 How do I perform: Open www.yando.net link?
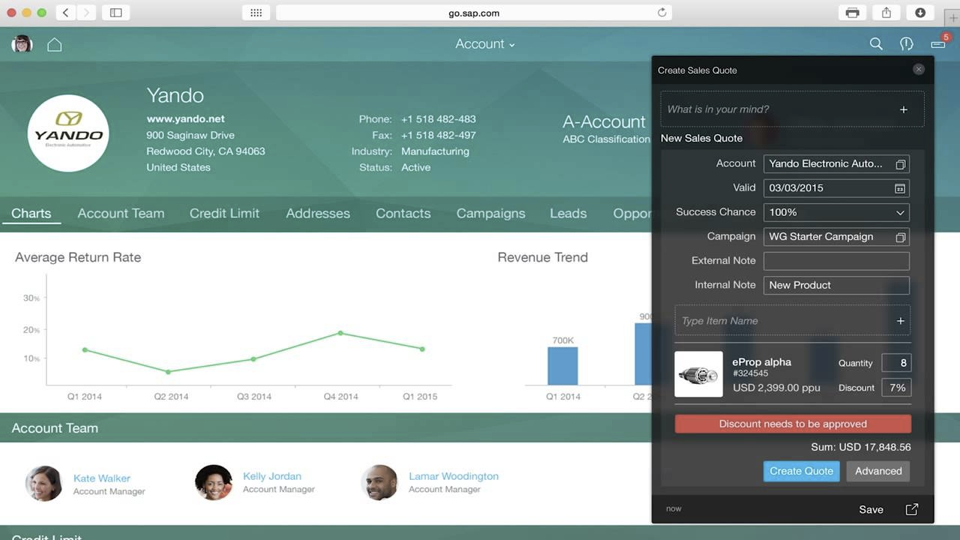186,119
